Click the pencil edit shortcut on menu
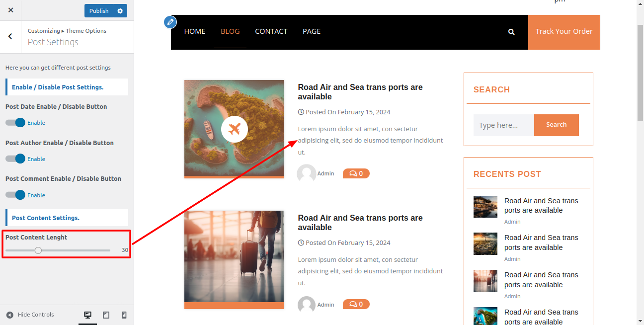This screenshot has width=644, height=325. (x=170, y=22)
